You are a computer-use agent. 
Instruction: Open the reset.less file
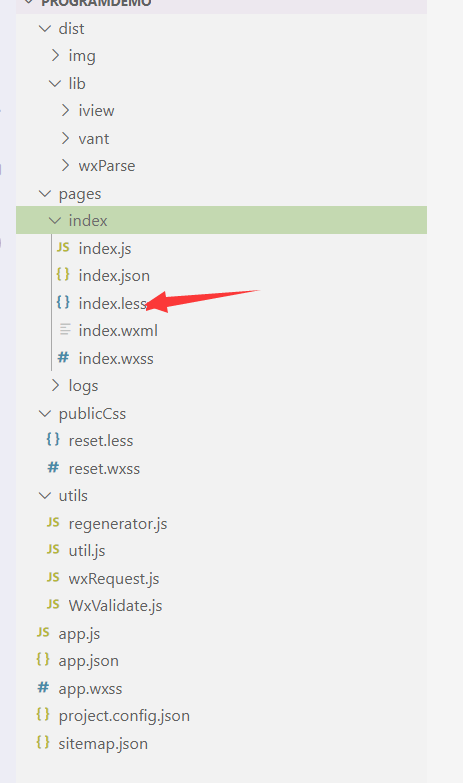point(101,440)
